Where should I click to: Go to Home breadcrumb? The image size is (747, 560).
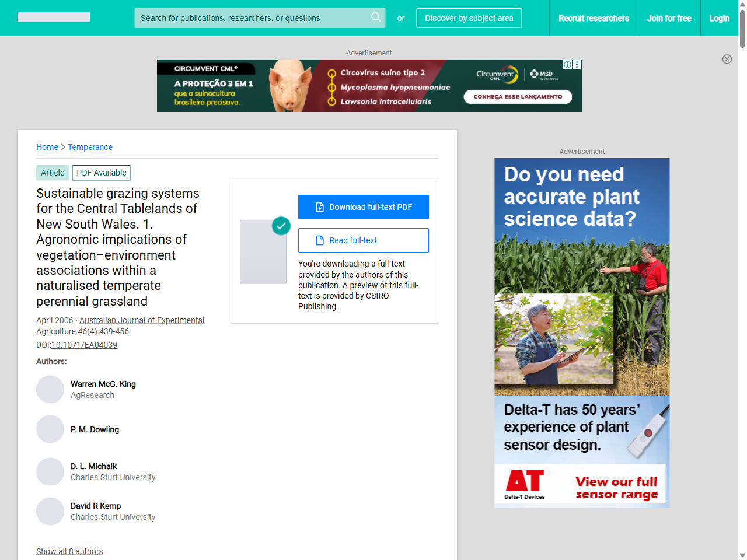(47, 147)
